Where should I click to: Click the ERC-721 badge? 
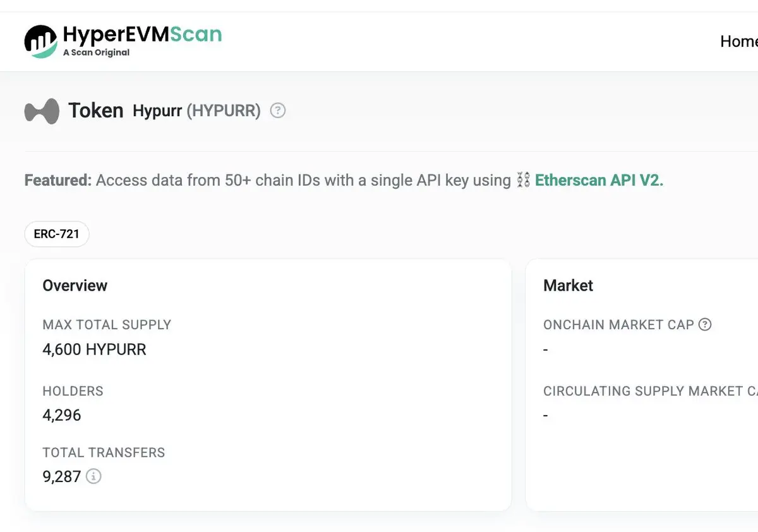pyautogui.click(x=57, y=234)
